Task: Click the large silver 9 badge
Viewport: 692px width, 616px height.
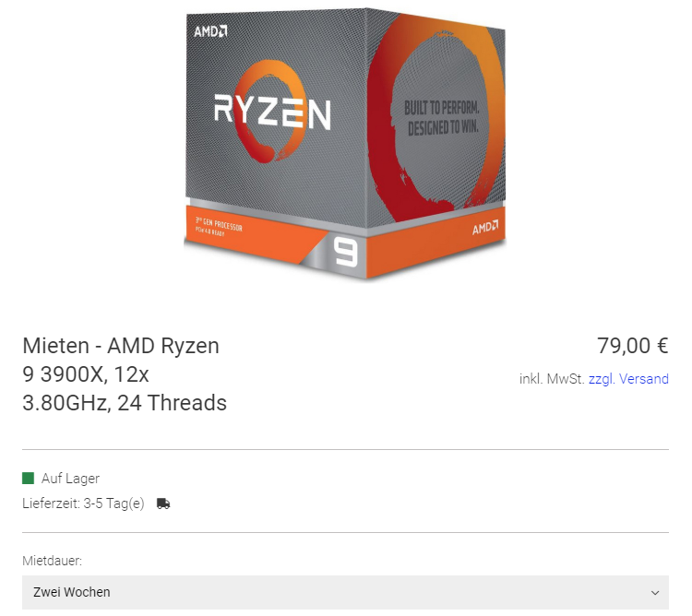Action: [345, 252]
